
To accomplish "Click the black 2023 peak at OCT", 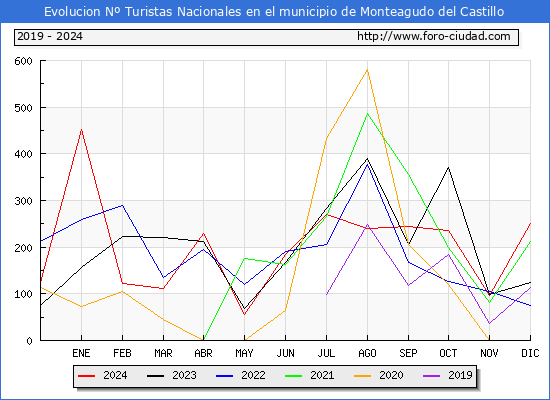I will click(x=448, y=167).
